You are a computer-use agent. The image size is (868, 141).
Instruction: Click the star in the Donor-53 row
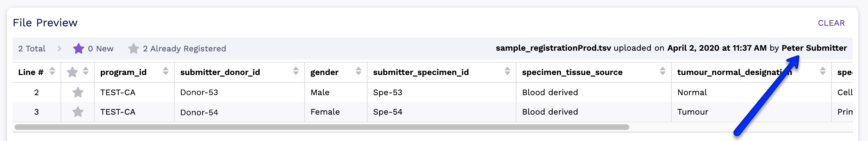[78, 92]
